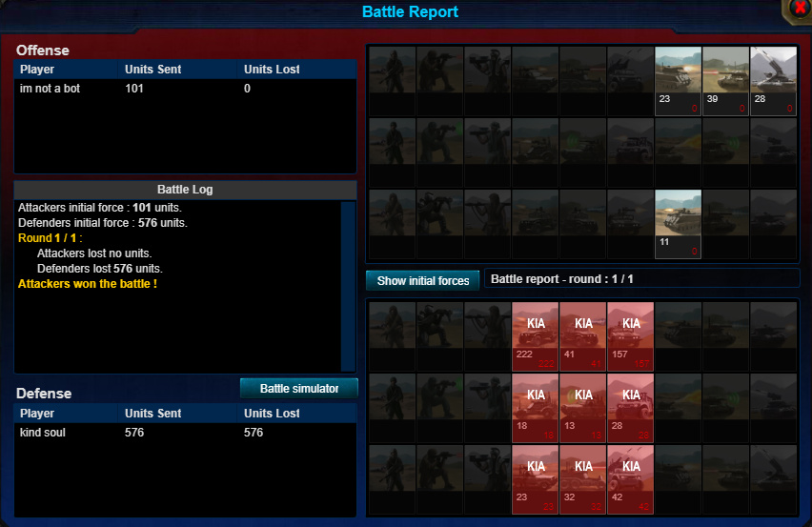Click the Battle Log header
The width and height of the screenshot is (812, 527).
point(185,190)
